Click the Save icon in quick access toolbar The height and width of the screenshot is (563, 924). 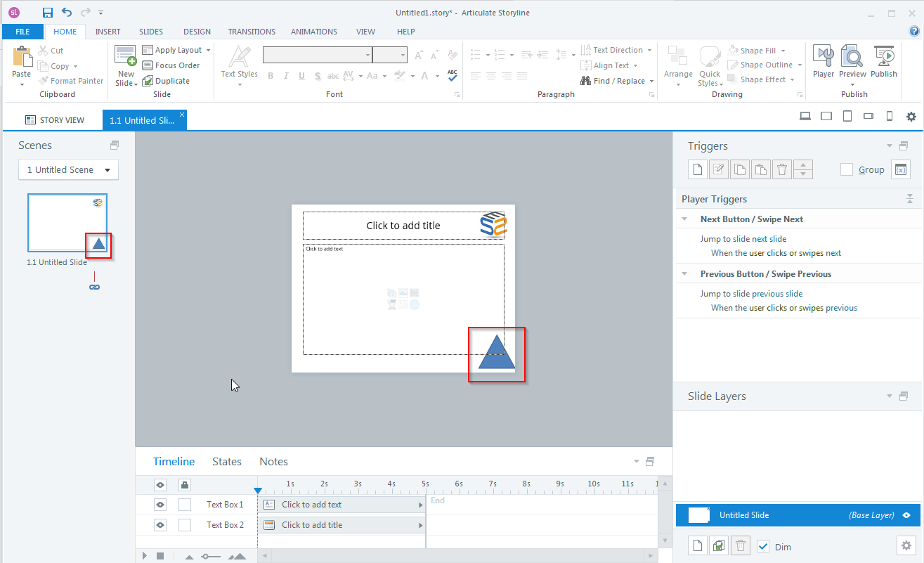48,13
